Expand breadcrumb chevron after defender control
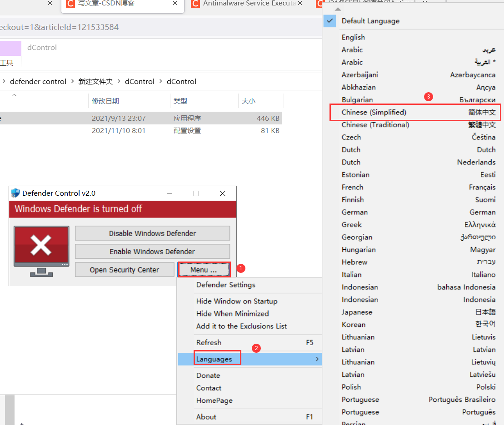Viewport: 504px width, 425px height. pyautogui.click(x=73, y=81)
